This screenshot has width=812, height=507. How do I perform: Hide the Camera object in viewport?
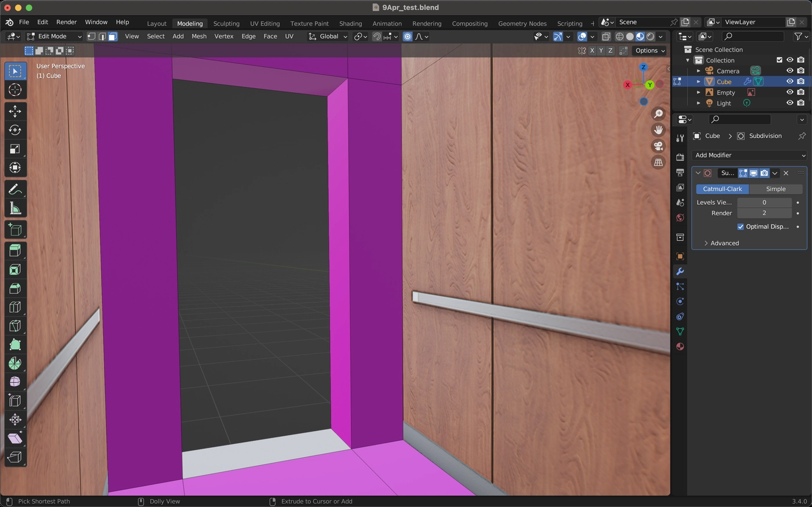(789, 71)
